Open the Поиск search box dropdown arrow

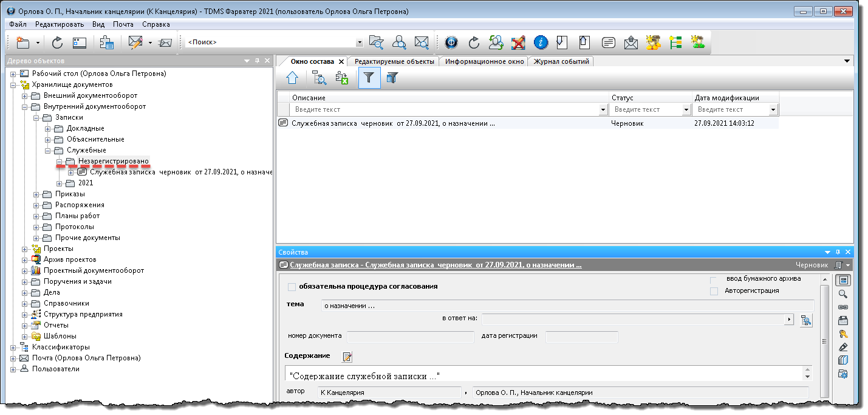(x=359, y=43)
